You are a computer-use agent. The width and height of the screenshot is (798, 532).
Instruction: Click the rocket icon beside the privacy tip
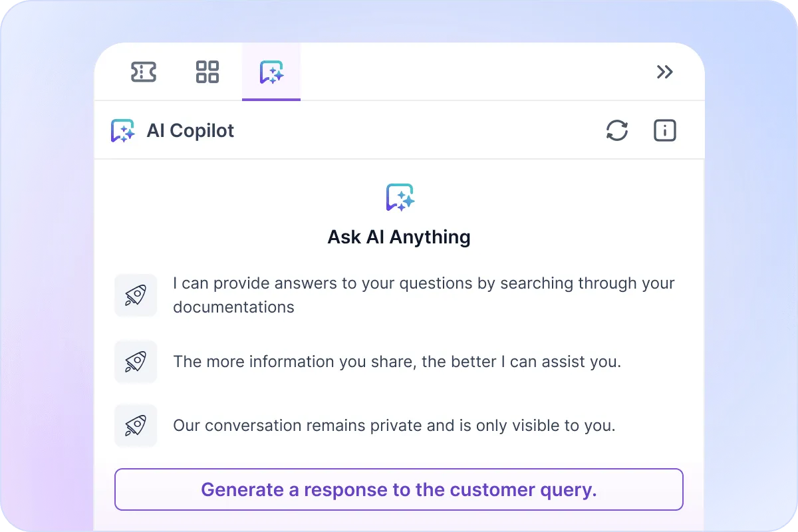point(136,425)
